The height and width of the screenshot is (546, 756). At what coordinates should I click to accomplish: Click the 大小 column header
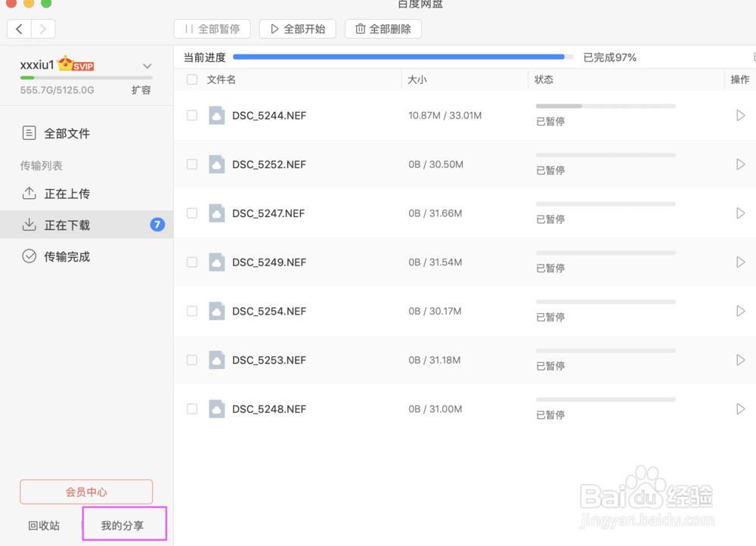point(417,79)
